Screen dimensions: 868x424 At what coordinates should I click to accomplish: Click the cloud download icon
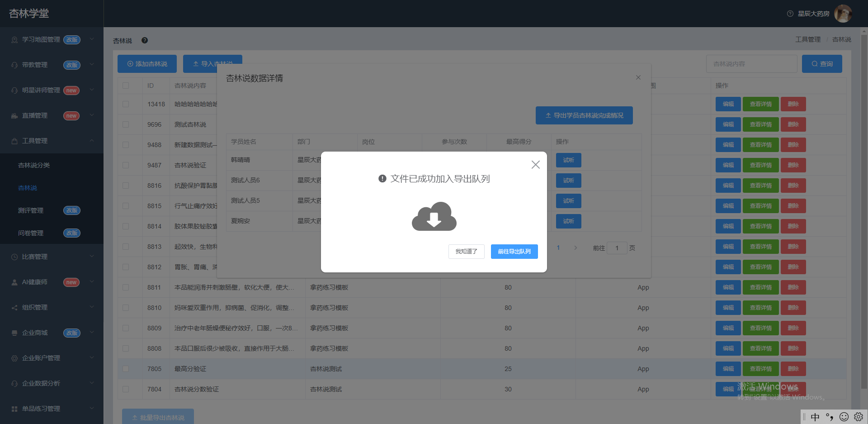(x=434, y=216)
